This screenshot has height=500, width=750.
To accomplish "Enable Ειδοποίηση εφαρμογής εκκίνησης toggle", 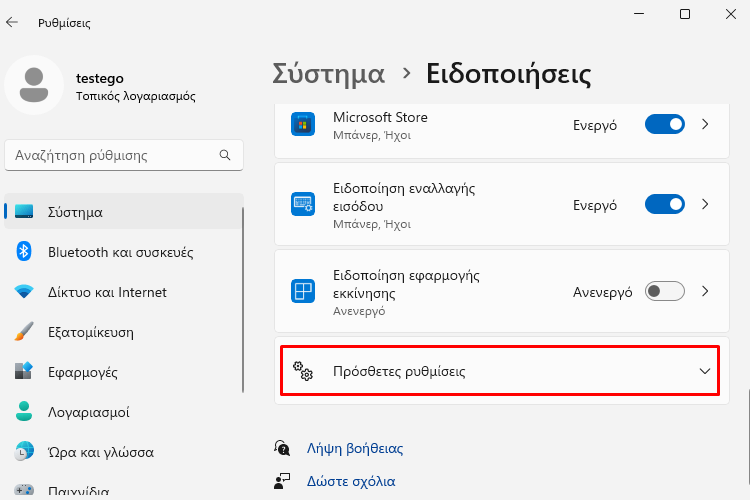I will (664, 291).
